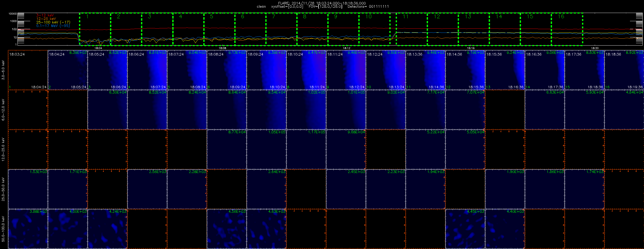Viewport: 644px width, 249px height.
Task: Select interval 7 marker in the light curve
Action: pos(274,16)
